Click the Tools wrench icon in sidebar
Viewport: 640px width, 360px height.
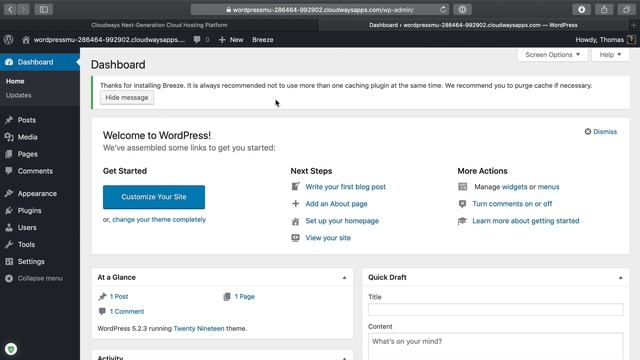coord(9,244)
